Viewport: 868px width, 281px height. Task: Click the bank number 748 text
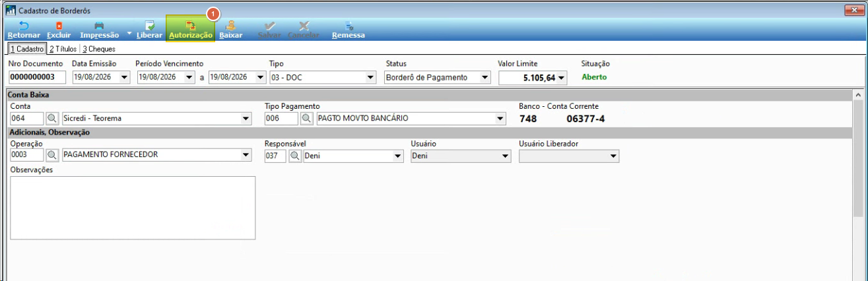528,119
